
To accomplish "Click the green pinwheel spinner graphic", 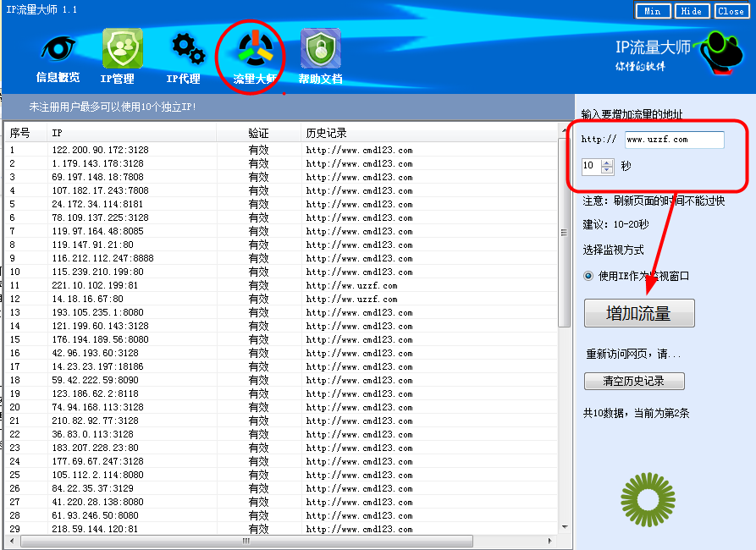I will (x=647, y=499).
